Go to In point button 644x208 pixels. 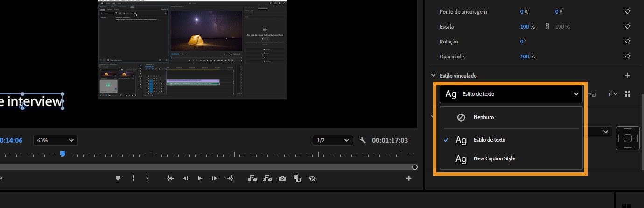171,178
